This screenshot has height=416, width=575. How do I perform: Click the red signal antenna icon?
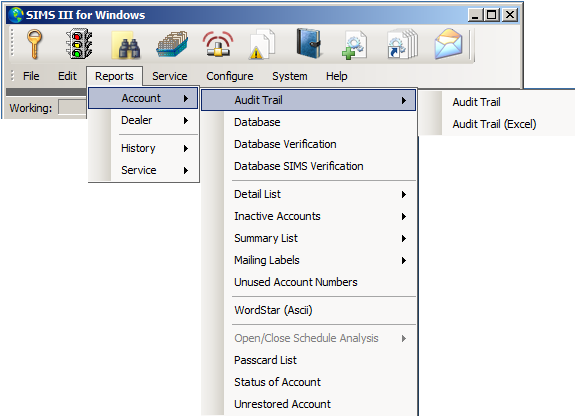click(218, 44)
